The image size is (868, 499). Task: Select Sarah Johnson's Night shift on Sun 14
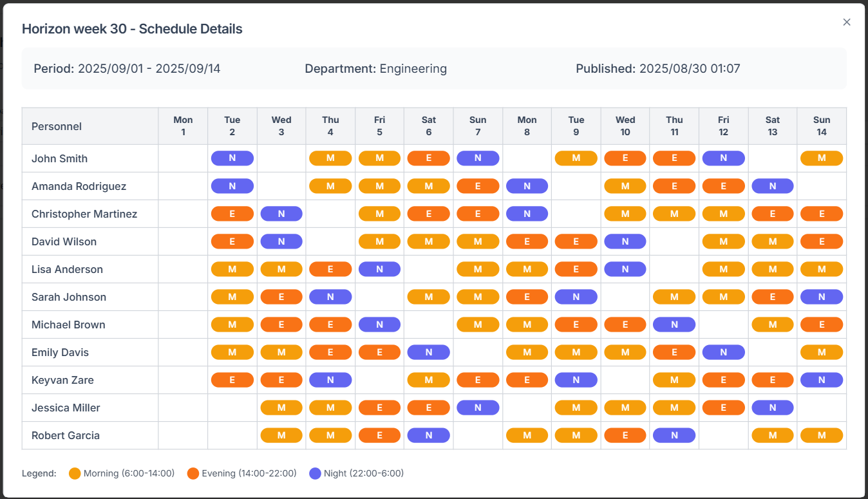click(822, 297)
